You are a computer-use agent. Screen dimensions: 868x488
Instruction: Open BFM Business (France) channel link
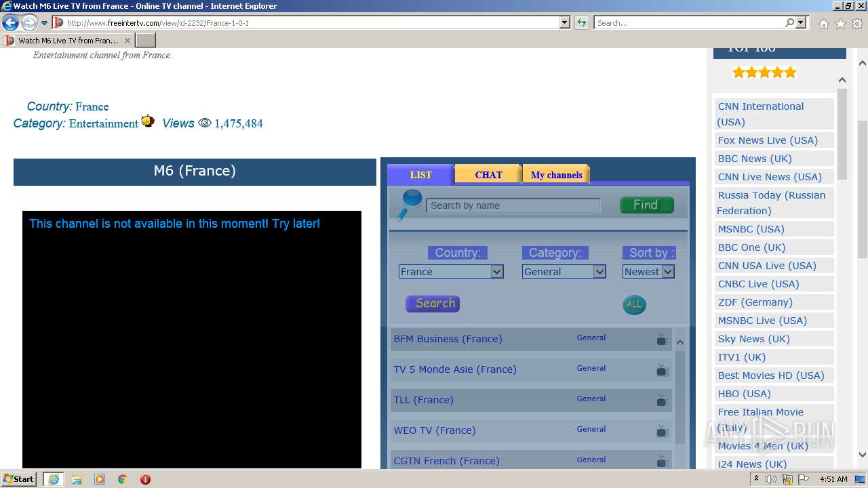point(448,339)
